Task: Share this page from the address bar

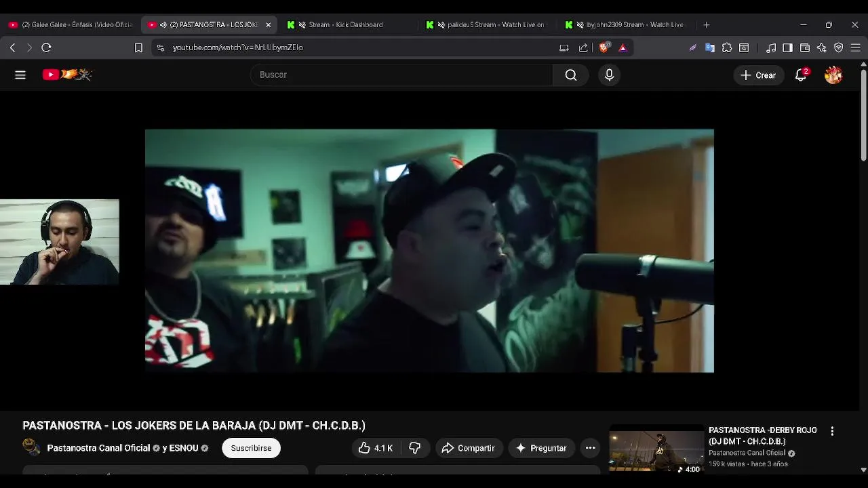Action: point(583,47)
